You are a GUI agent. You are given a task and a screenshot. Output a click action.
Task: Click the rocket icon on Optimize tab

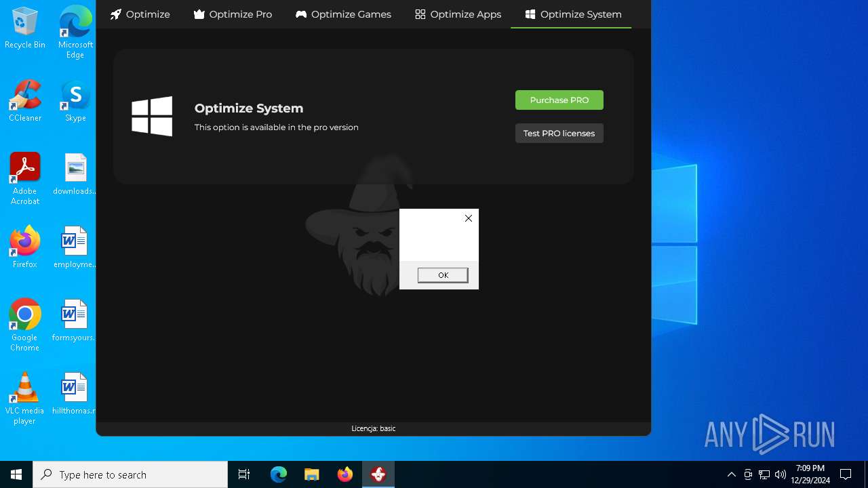[116, 14]
